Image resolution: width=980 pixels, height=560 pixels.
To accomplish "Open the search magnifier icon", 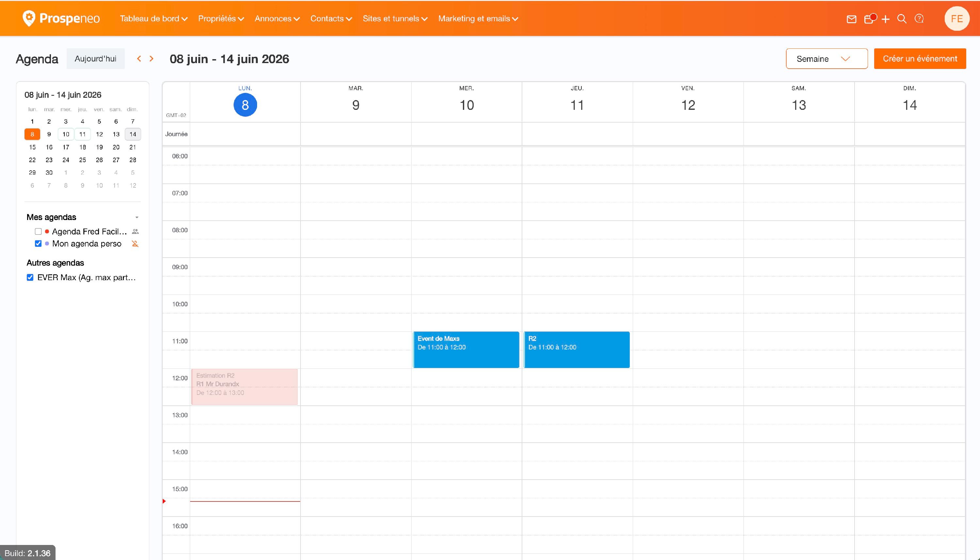I will pos(902,19).
